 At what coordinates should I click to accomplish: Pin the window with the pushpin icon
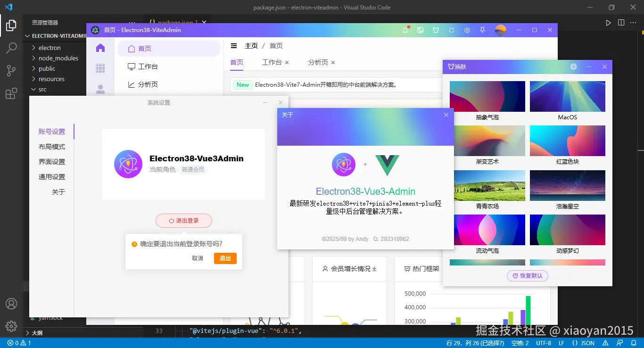tap(483, 30)
